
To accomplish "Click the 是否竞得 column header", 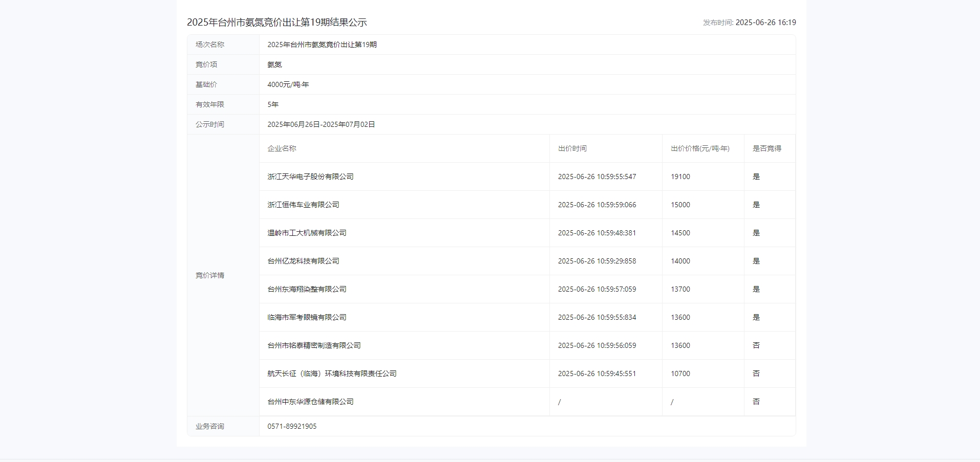I will (x=767, y=148).
